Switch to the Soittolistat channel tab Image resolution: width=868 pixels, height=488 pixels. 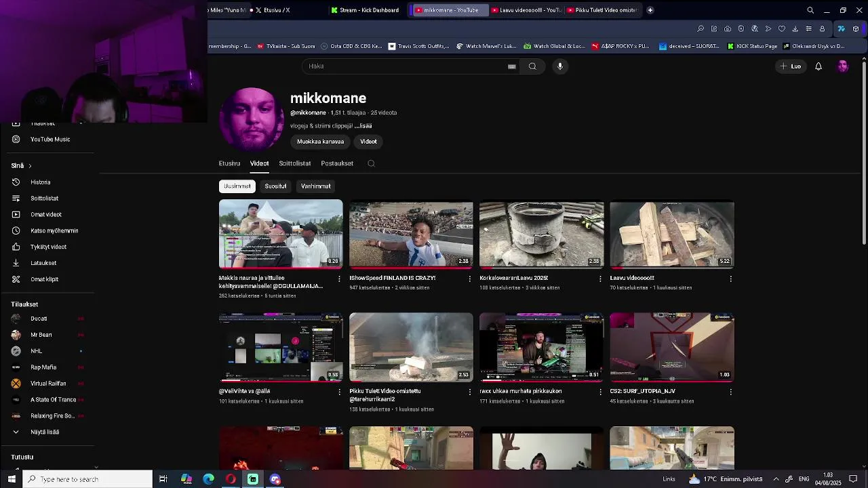pyautogui.click(x=295, y=163)
